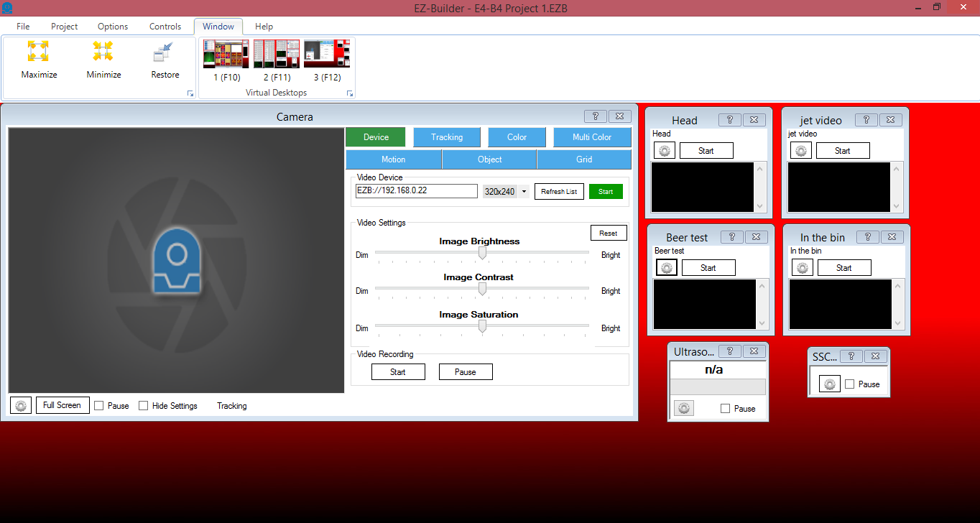Click the EZ-Builder app icon in title bar
The width and height of the screenshot is (980, 523).
tap(7, 7)
